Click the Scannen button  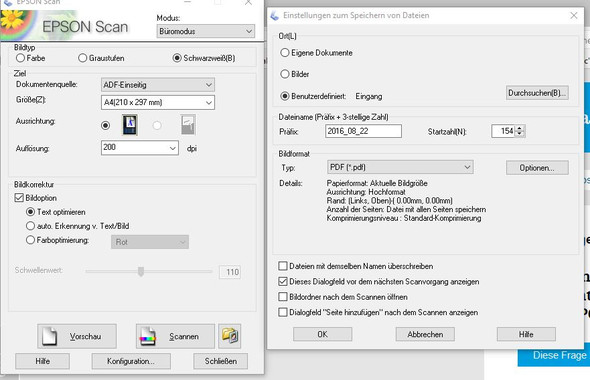point(175,336)
